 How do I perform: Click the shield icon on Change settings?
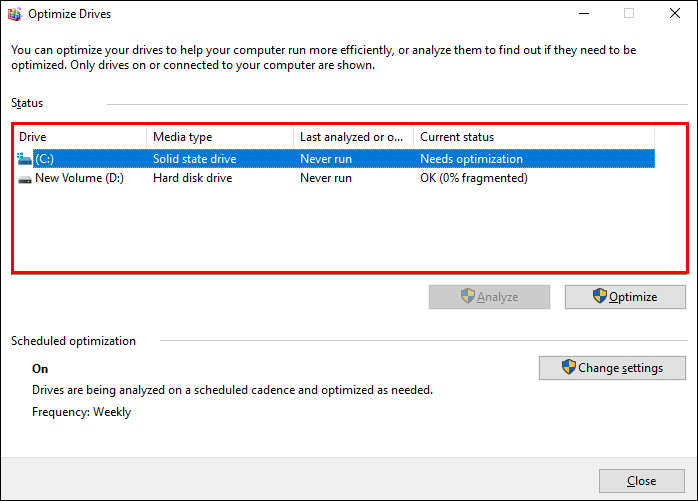coord(569,367)
